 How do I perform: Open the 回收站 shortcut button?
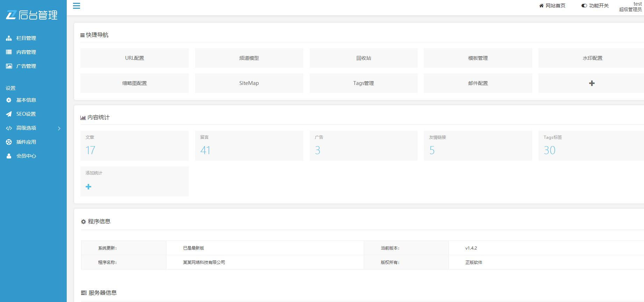[x=363, y=58]
